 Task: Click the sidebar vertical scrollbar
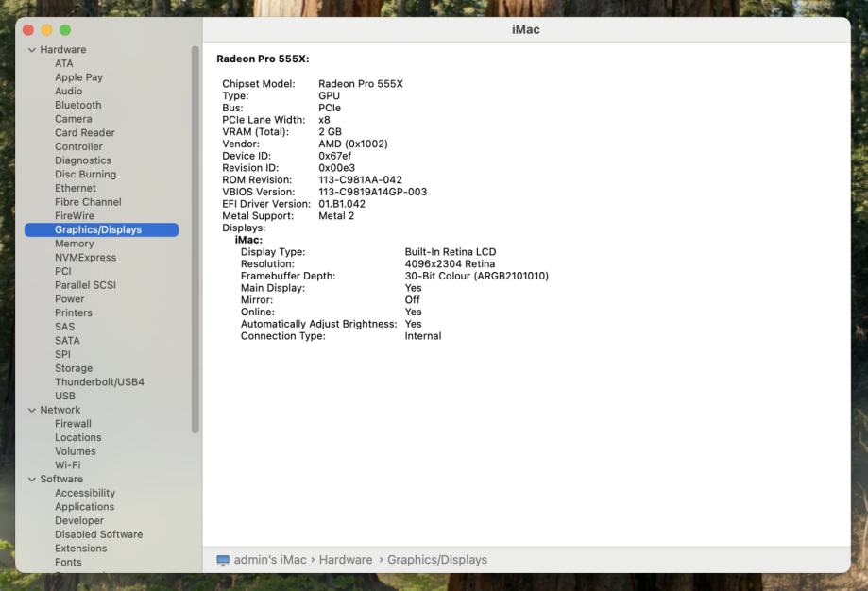195,240
